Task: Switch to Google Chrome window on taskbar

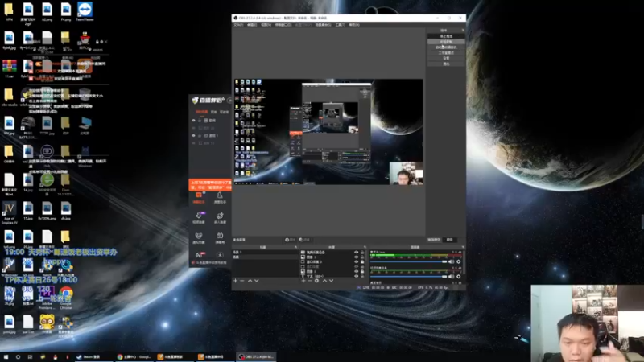Action: 134,357
